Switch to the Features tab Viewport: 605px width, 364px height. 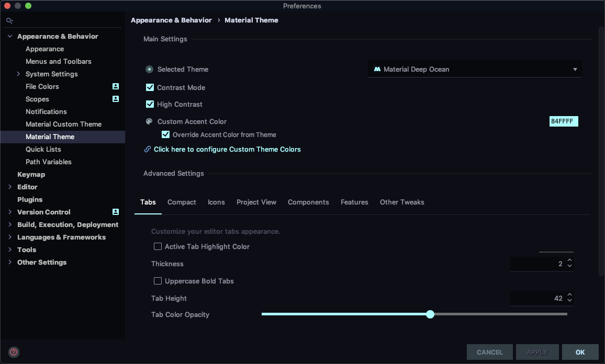(x=354, y=202)
